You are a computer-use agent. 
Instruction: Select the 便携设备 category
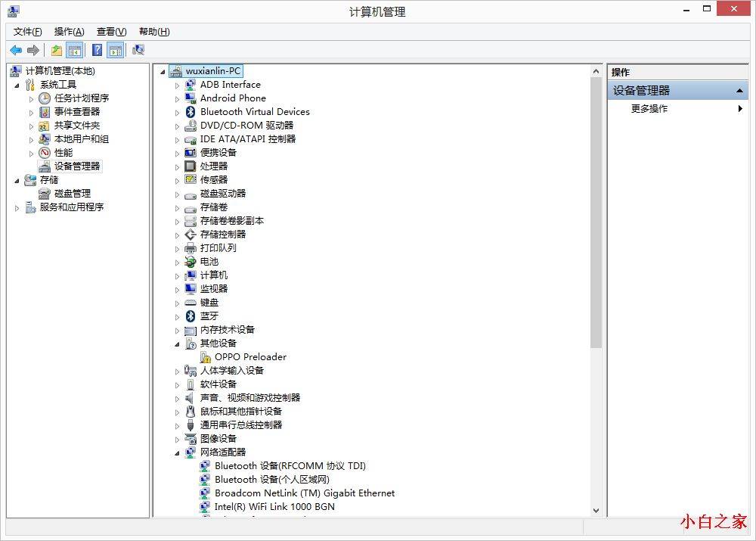218,153
